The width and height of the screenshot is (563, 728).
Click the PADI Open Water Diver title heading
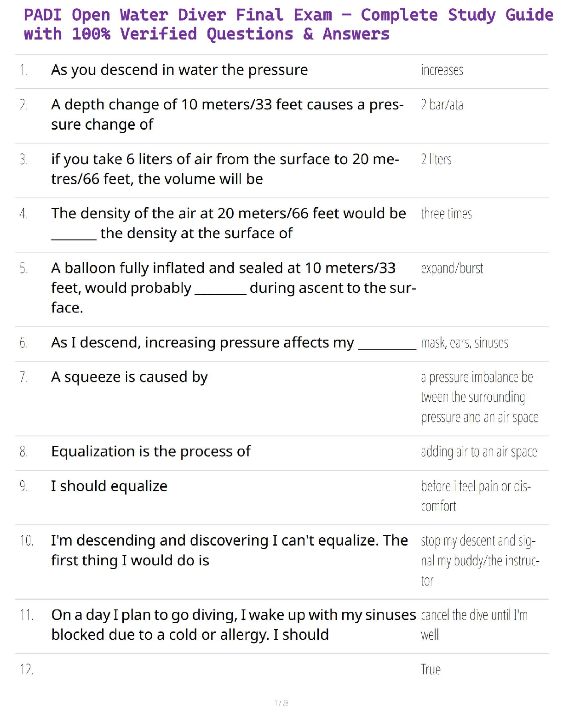[288, 24]
